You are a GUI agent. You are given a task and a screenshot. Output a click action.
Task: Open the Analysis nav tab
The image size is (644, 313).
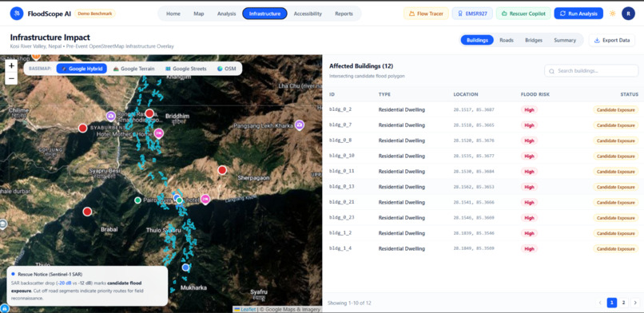coord(226,14)
